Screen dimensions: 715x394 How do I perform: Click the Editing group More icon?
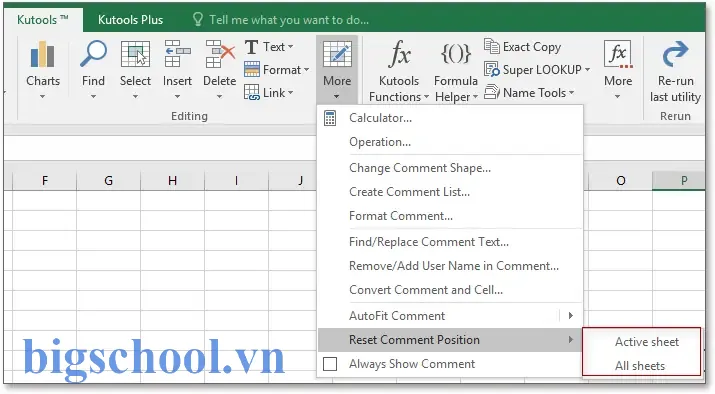337,54
